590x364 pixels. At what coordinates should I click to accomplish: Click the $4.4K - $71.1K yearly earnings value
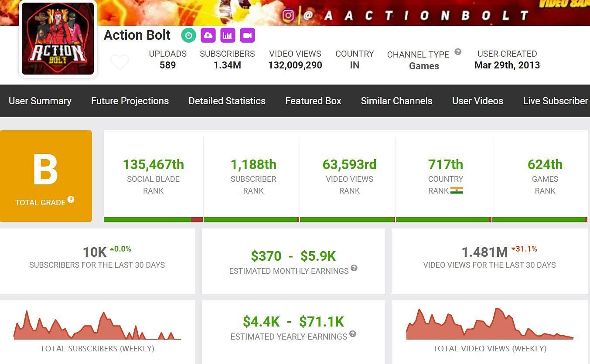pyautogui.click(x=293, y=322)
